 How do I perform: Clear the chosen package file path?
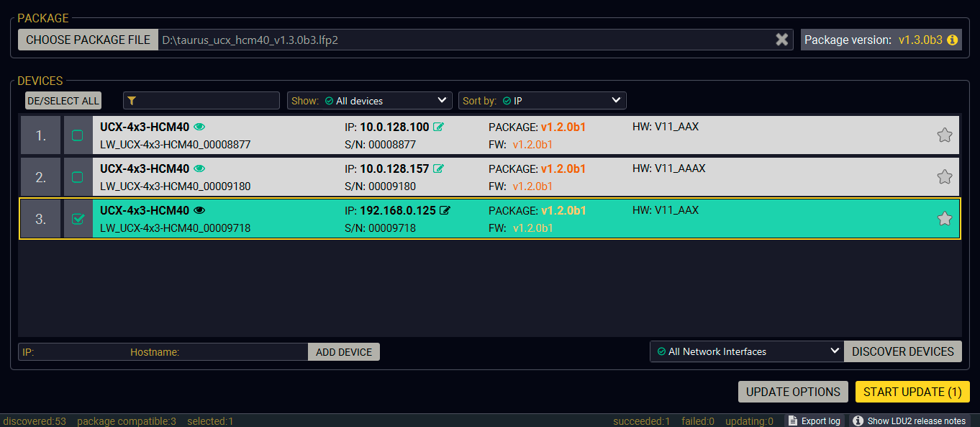pyautogui.click(x=781, y=40)
